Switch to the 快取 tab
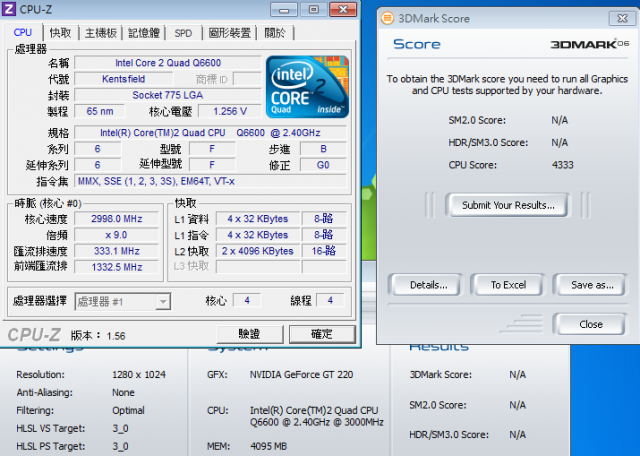 click(61, 33)
